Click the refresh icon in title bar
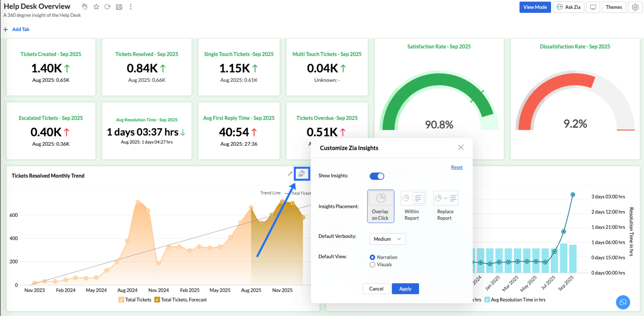The image size is (644, 316). click(107, 7)
